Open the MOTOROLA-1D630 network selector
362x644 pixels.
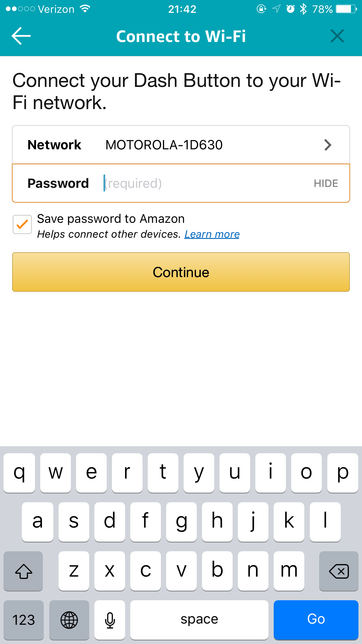[x=164, y=145]
